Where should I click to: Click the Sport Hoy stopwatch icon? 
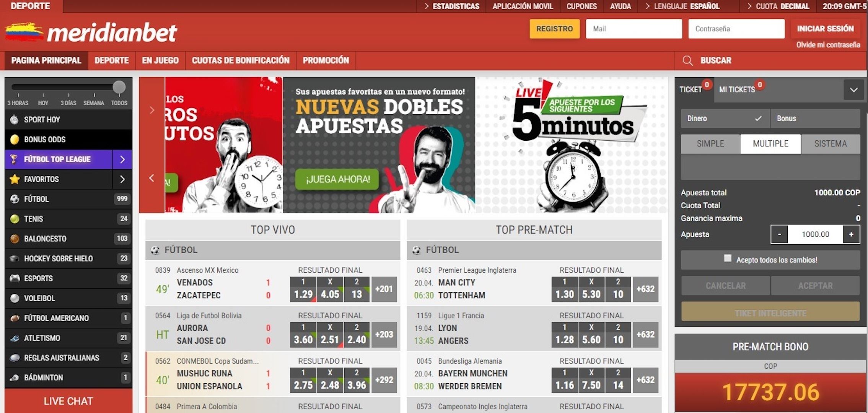(15, 120)
